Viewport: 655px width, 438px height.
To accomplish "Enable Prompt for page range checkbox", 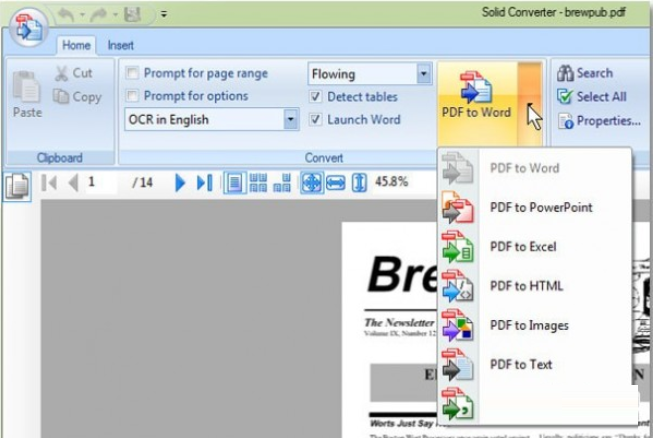I will click(x=132, y=73).
